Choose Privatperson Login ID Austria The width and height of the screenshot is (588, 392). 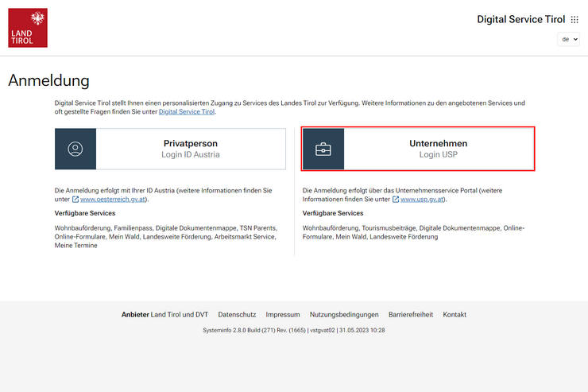(x=191, y=149)
